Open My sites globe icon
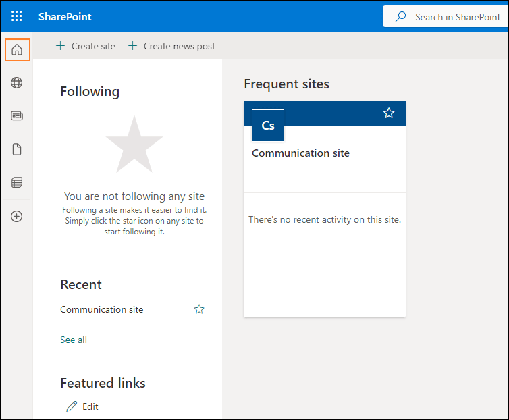Image resolution: width=509 pixels, height=420 pixels. pos(17,83)
